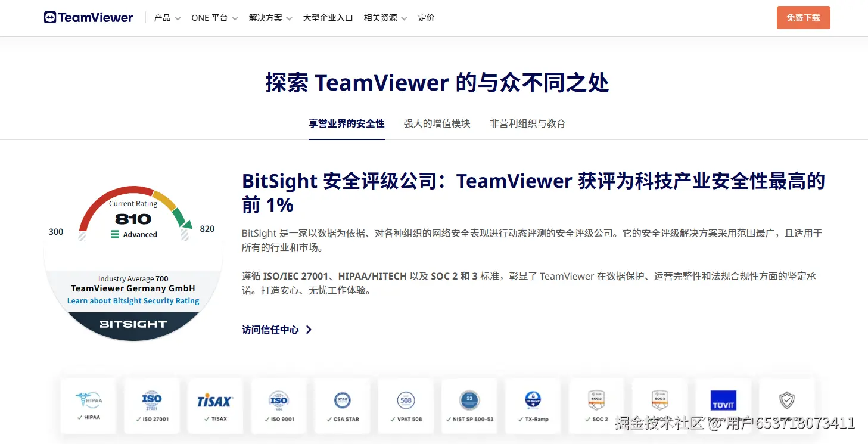Switch to the 强大的增值模块 tab
The width and height of the screenshot is (868, 444).
pos(437,123)
